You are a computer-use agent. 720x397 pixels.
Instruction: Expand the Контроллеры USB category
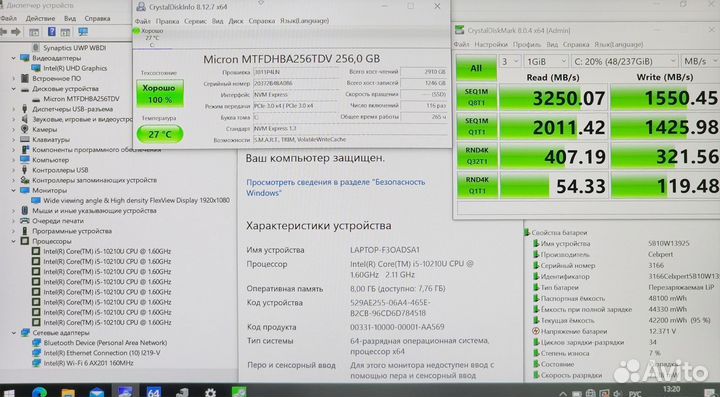coord(14,170)
